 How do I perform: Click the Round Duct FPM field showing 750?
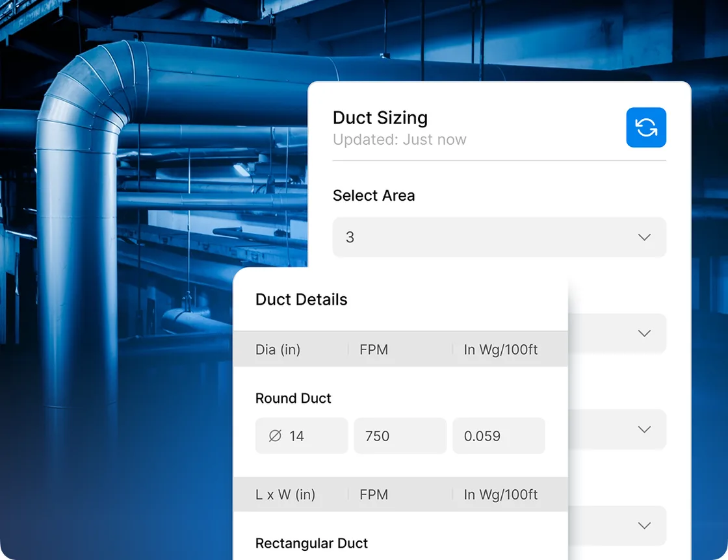[400, 436]
